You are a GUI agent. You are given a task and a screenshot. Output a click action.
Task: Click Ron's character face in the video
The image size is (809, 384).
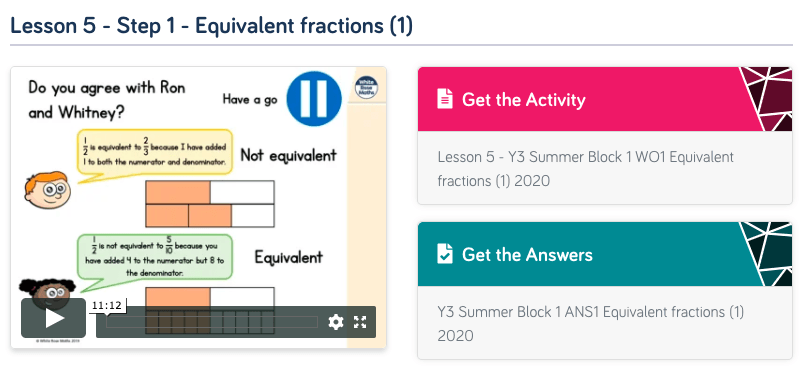[x=47, y=190]
